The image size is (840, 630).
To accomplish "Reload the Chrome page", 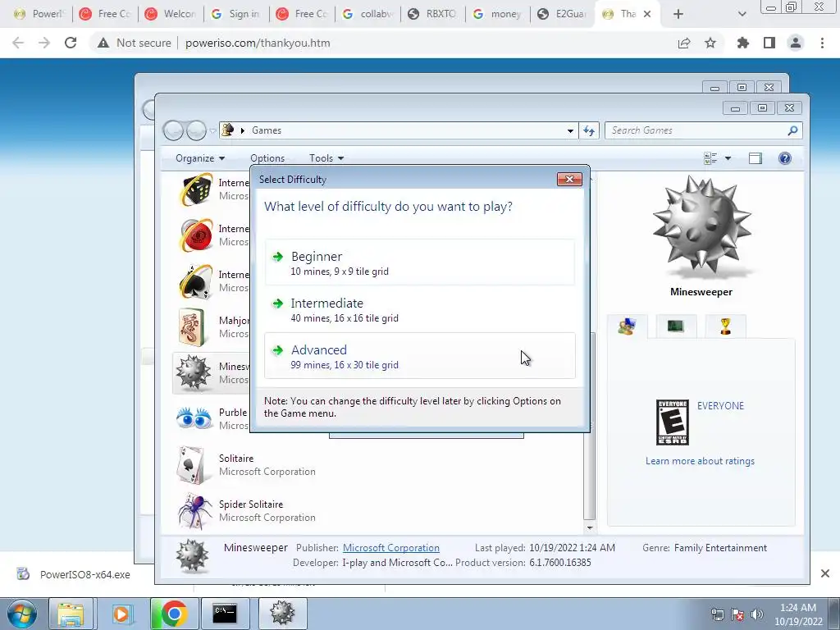I will 71,43.
